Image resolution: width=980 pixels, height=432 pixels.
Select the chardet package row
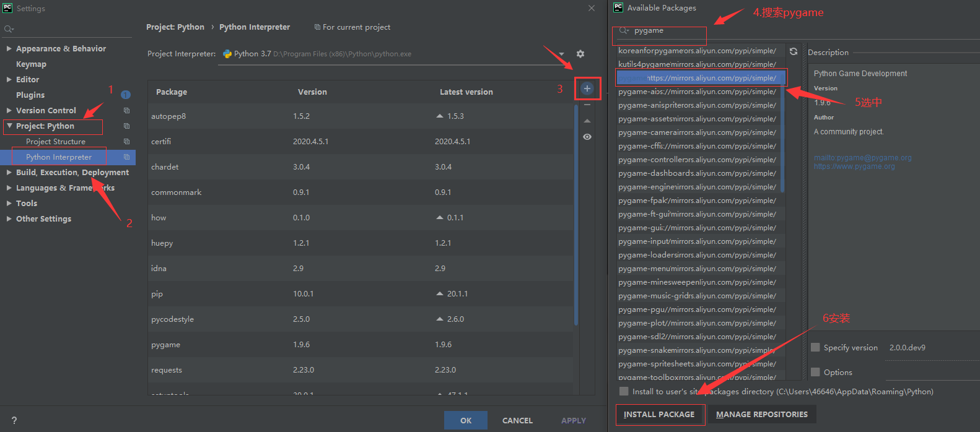361,167
